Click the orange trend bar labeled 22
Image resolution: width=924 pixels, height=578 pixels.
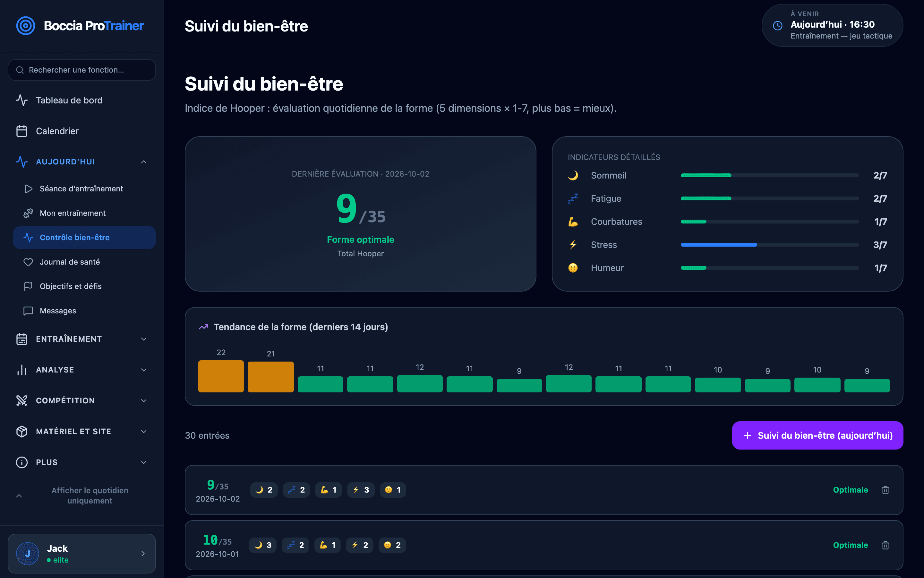(221, 376)
